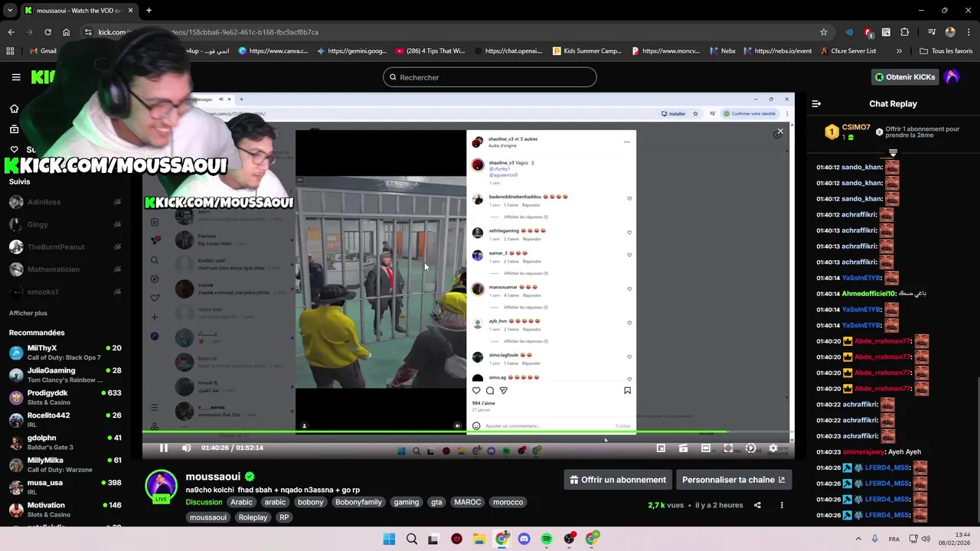
Task: Open video quality settings gear
Action: 773,448
